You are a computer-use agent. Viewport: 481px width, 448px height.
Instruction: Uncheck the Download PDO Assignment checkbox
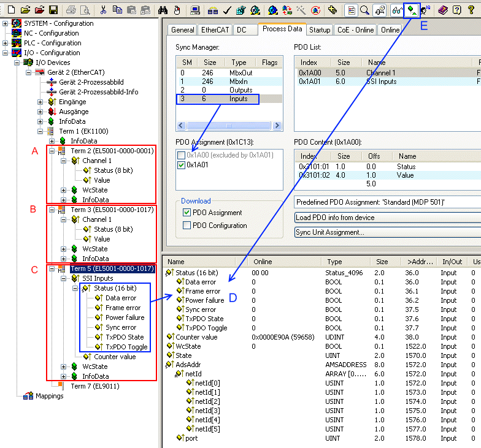[187, 212]
